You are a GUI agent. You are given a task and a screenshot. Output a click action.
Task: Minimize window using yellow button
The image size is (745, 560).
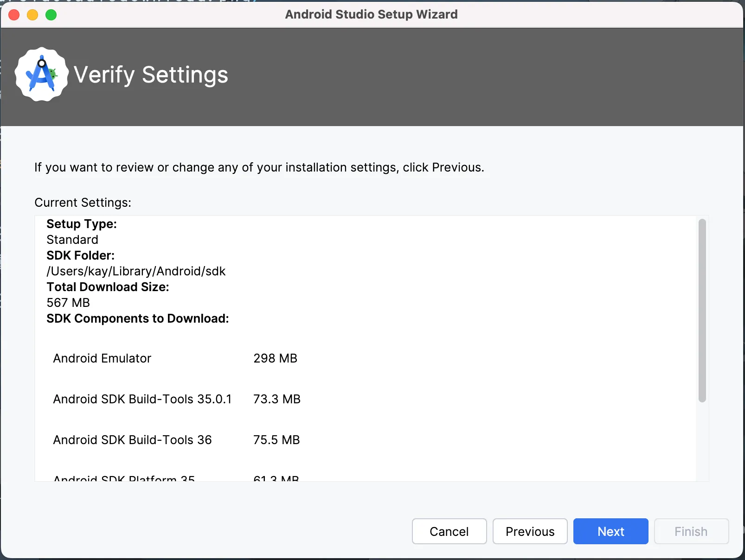pyautogui.click(x=32, y=15)
